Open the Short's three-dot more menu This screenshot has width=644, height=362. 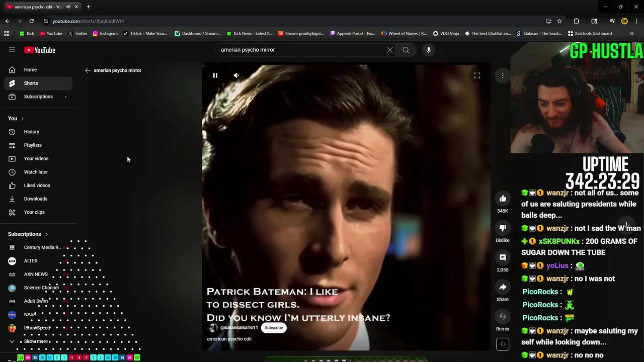(x=503, y=75)
